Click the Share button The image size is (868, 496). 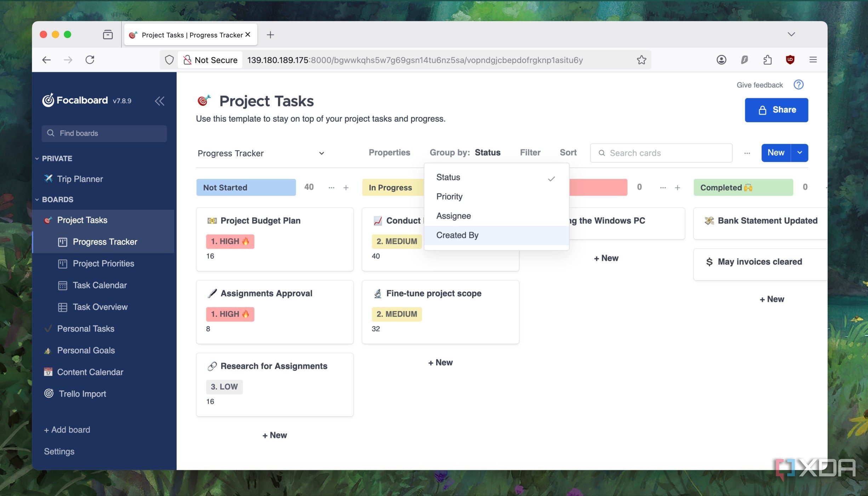[776, 110]
